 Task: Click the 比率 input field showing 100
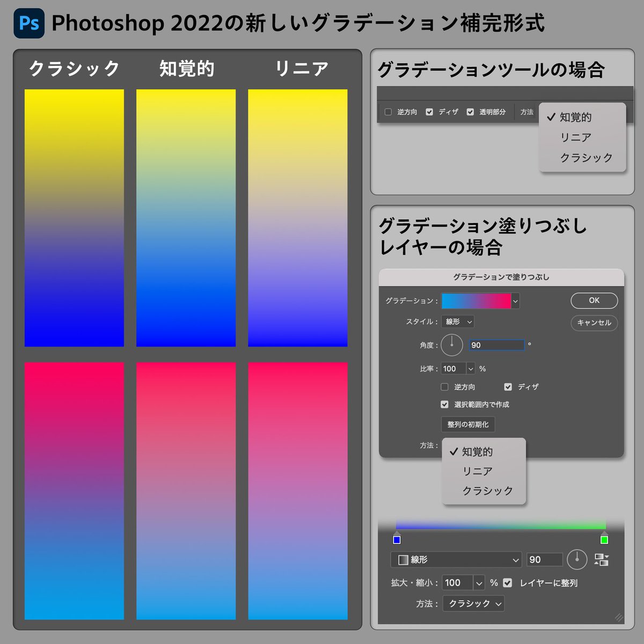453,369
